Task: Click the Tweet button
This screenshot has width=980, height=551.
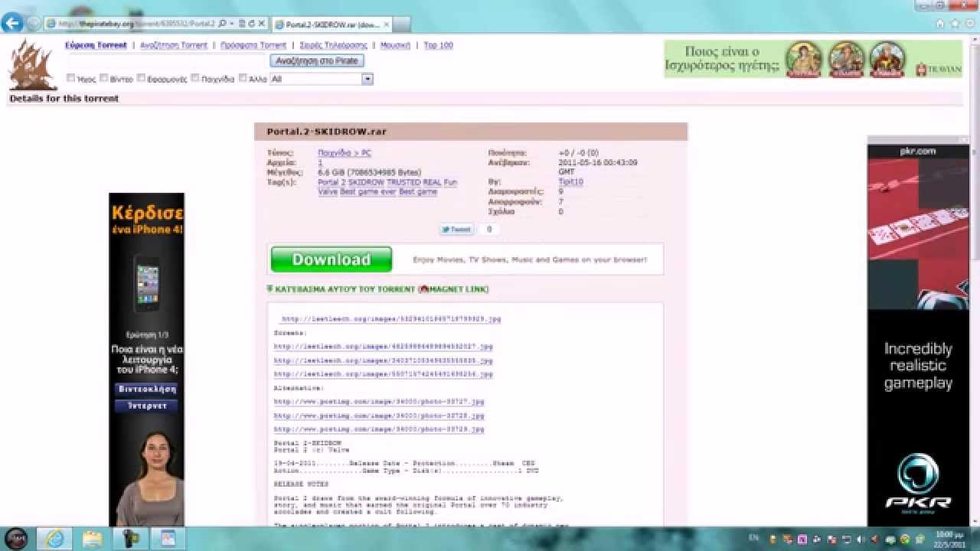Action: click(x=456, y=229)
